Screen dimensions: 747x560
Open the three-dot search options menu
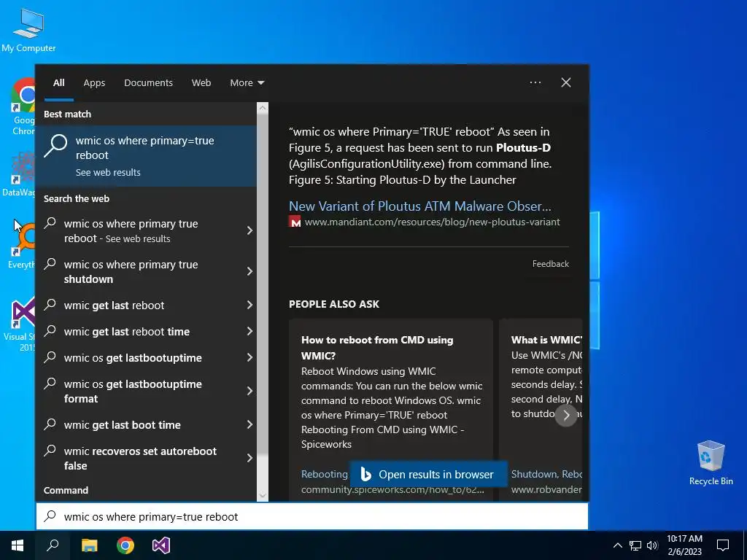[x=535, y=82]
